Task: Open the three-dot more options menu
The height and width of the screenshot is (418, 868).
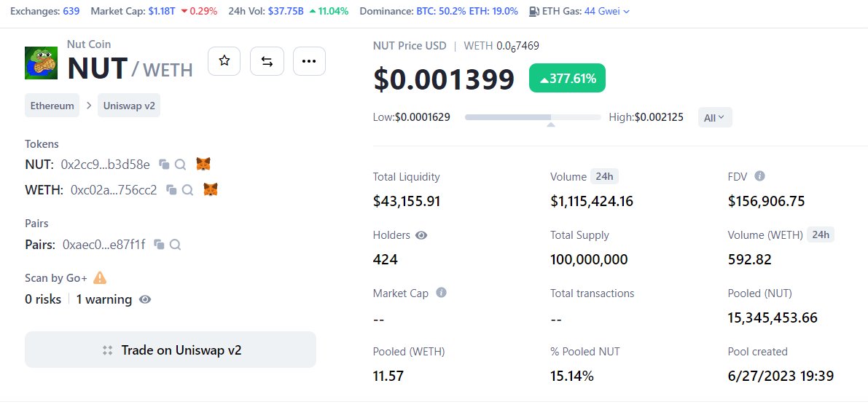Action: (x=309, y=61)
